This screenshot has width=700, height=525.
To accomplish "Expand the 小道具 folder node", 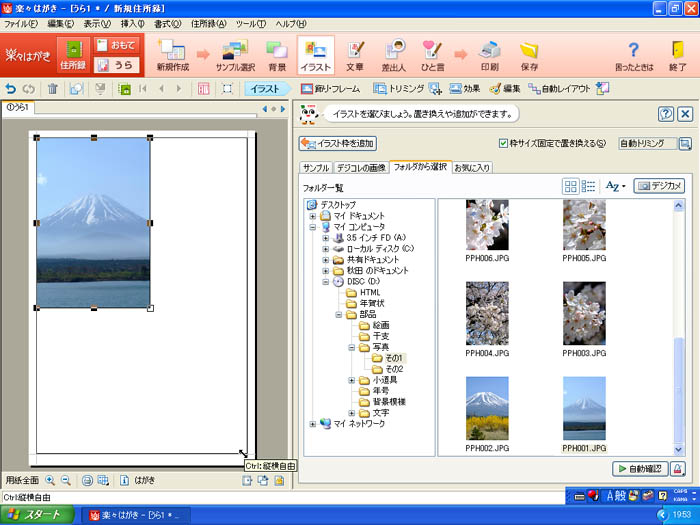I will point(352,380).
